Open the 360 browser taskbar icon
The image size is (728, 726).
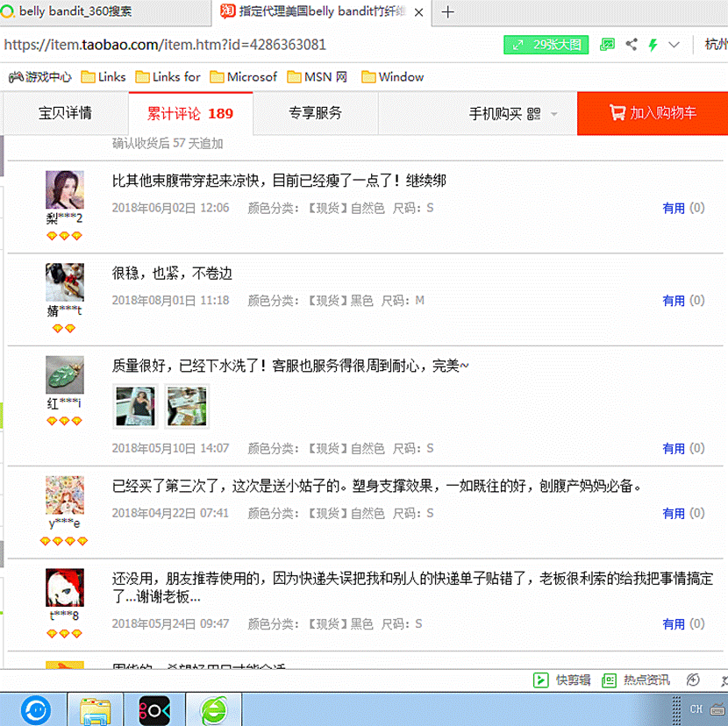[213, 708]
